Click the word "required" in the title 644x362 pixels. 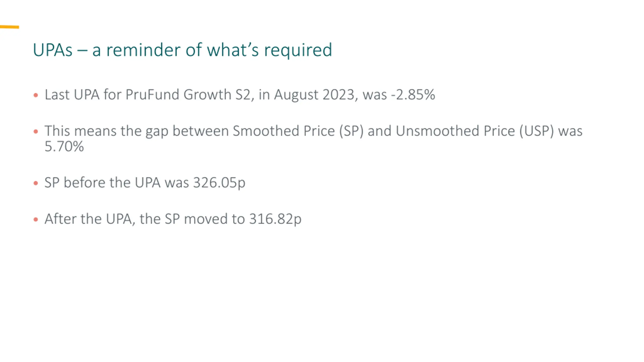[x=298, y=50]
